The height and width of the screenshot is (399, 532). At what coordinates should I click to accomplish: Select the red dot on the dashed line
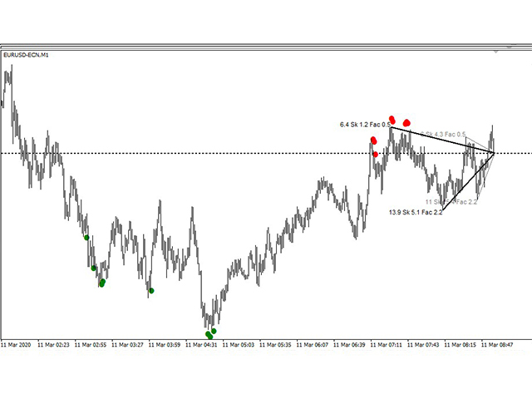tap(376, 154)
